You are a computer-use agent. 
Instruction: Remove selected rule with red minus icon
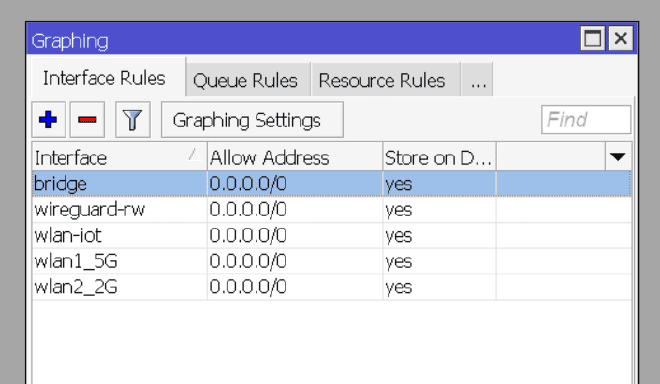[x=87, y=120]
